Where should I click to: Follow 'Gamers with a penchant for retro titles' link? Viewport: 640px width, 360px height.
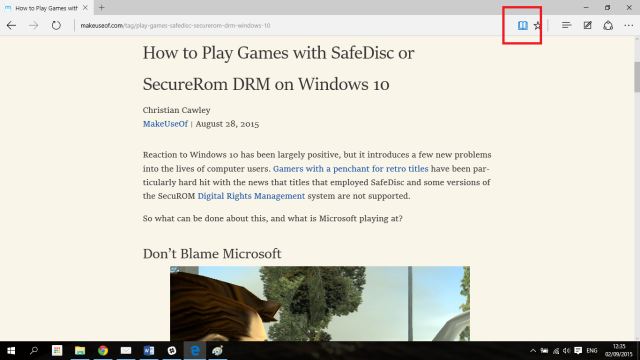click(351, 169)
